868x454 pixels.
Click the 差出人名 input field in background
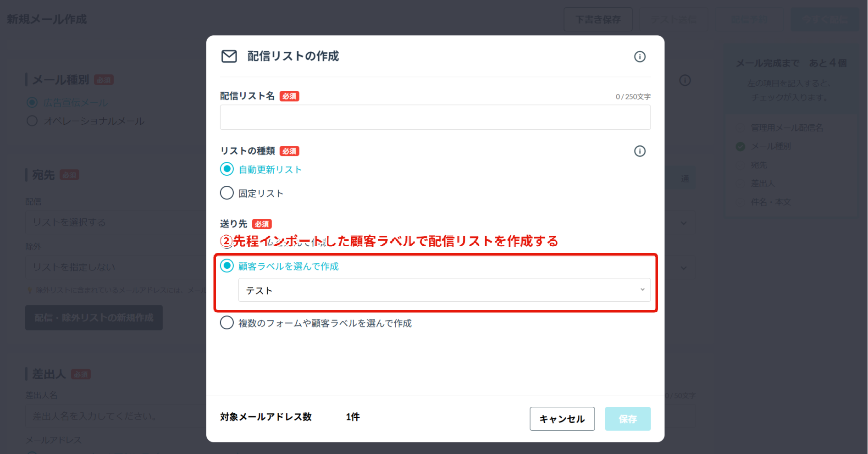[116, 416]
